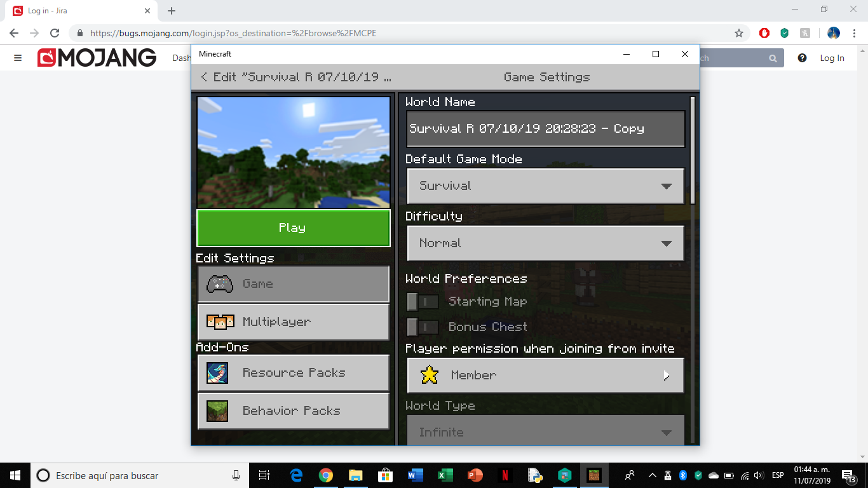Viewport: 868px width, 488px height.
Task: Click the browser Back arrow
Action: (x=14, y=33)
